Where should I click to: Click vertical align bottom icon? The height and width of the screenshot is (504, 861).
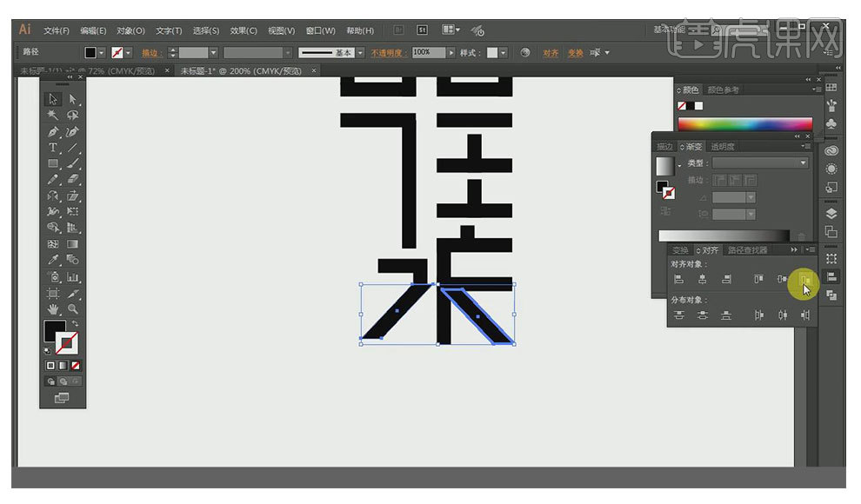pos(804,279)
